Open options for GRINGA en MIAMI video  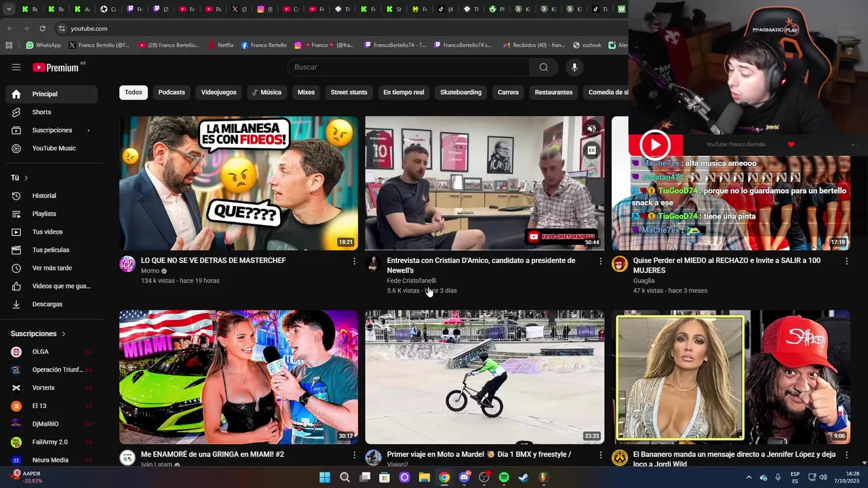354,455
